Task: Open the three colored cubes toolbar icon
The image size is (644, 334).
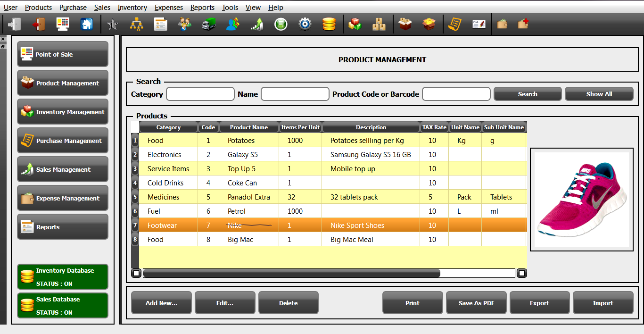Action: point(355,24)
